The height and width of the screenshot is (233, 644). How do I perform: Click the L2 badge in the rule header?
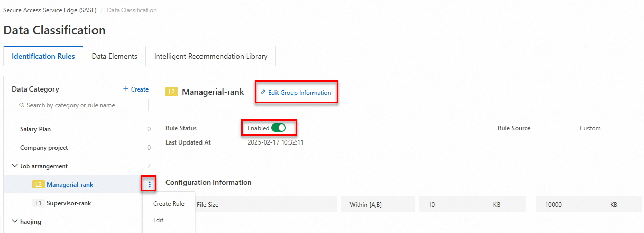(172, 92)
